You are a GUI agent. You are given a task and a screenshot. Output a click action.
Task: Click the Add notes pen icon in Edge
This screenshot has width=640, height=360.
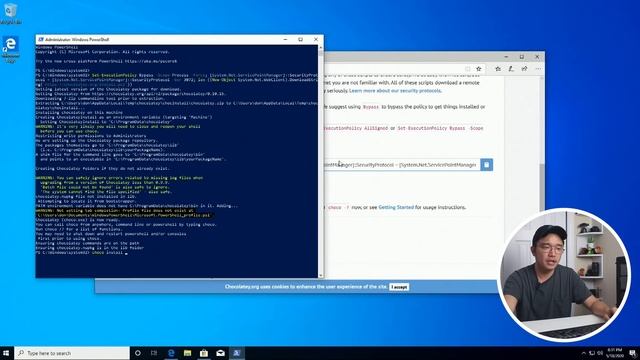[x=511, y=69]
